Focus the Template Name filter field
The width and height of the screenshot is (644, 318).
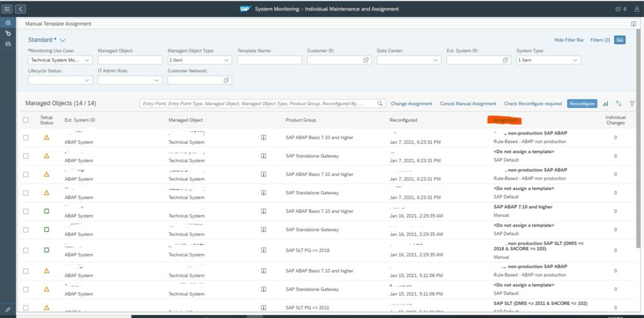tap(269, 60)
